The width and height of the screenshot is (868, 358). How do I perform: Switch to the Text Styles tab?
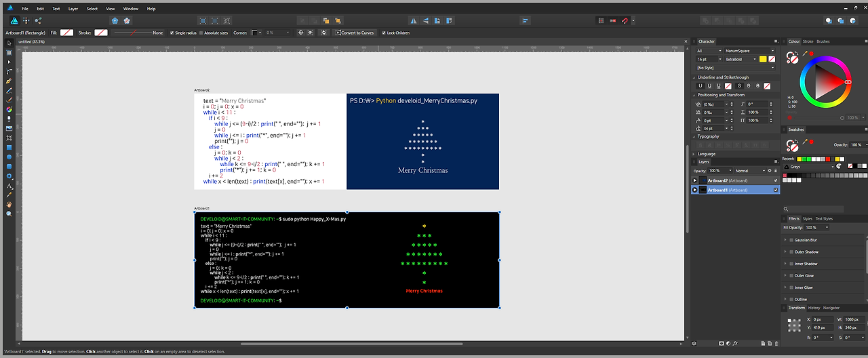(x=824, y=219)
